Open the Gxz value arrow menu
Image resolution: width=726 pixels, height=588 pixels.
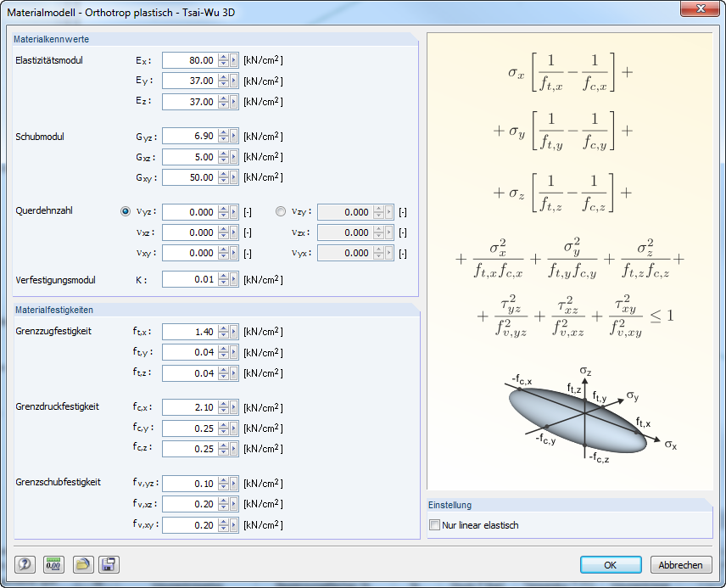(234, 157)
